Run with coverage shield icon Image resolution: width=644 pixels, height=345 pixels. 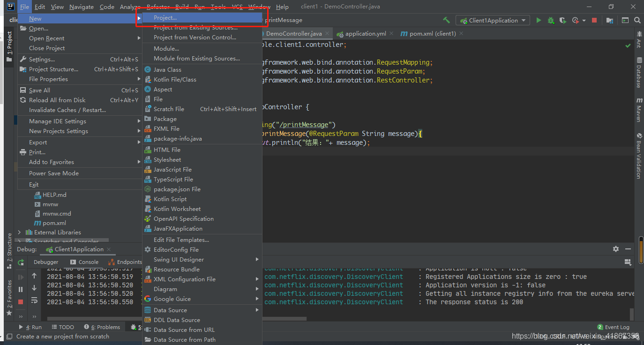coord(563,20)
